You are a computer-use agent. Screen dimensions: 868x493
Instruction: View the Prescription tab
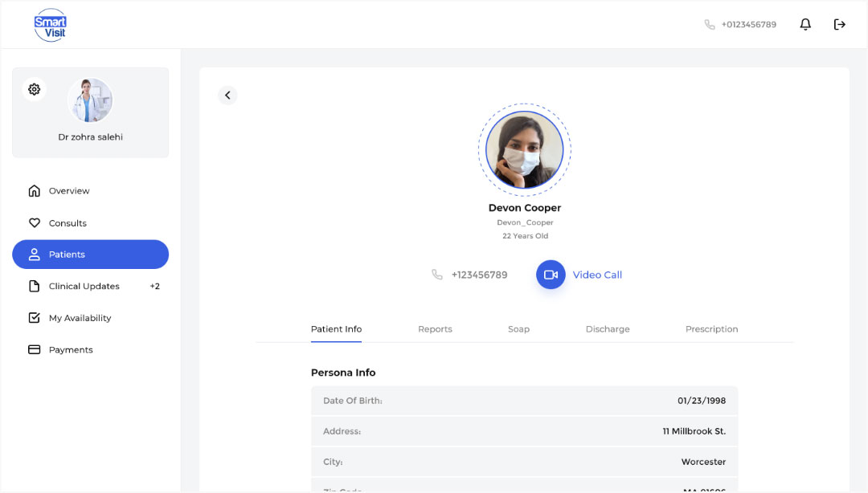(x=711, y=329)
